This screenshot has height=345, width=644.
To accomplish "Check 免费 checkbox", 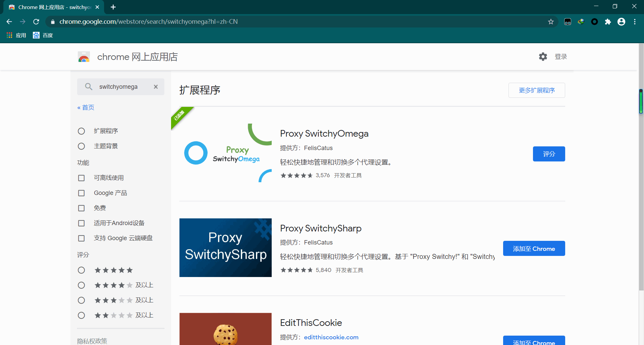I will coord(81,208).
